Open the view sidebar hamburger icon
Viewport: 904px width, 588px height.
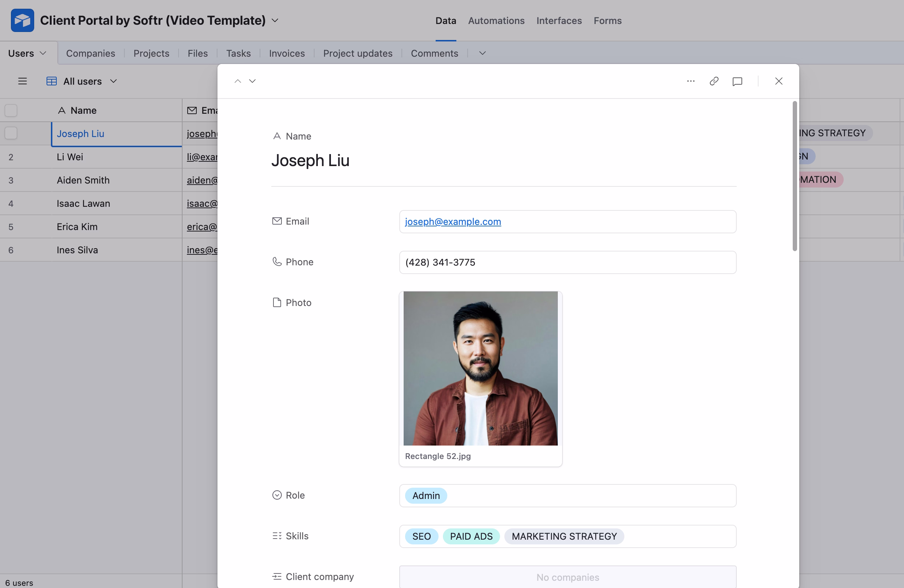(23, 81)
